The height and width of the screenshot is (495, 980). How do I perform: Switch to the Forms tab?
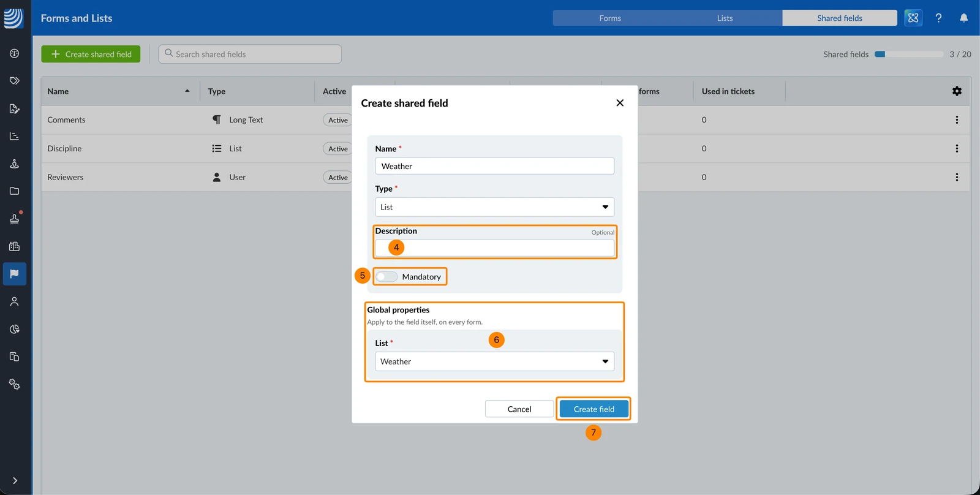(x=610, y=18)
